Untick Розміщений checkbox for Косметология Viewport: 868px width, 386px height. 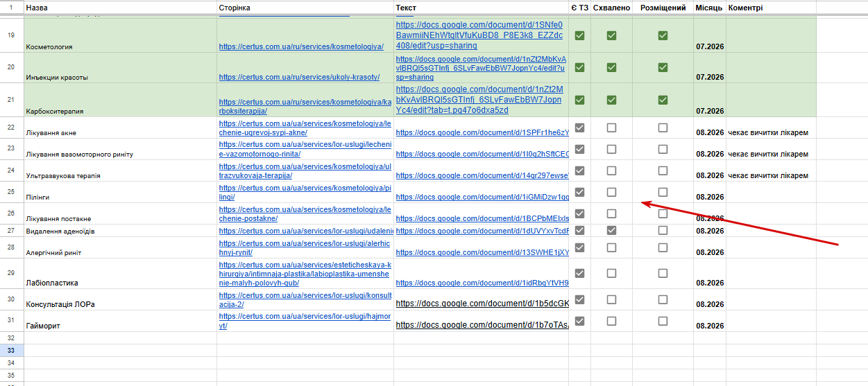tap(663, 35)
